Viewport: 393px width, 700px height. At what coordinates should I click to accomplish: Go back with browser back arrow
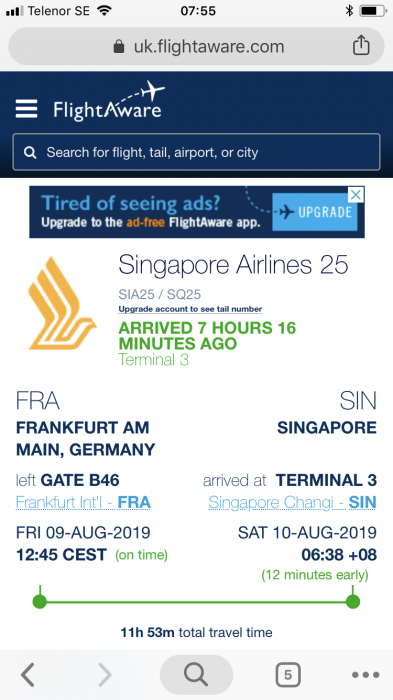pyautogui.click(x=28, y=675)
